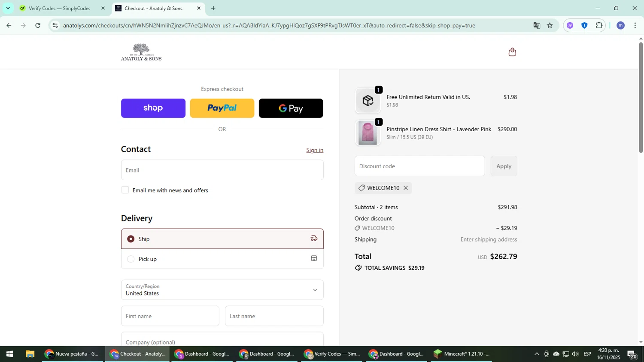Show hidden system tray icons
This screenshot has height=362, width=644.
[x=536, y=354]
